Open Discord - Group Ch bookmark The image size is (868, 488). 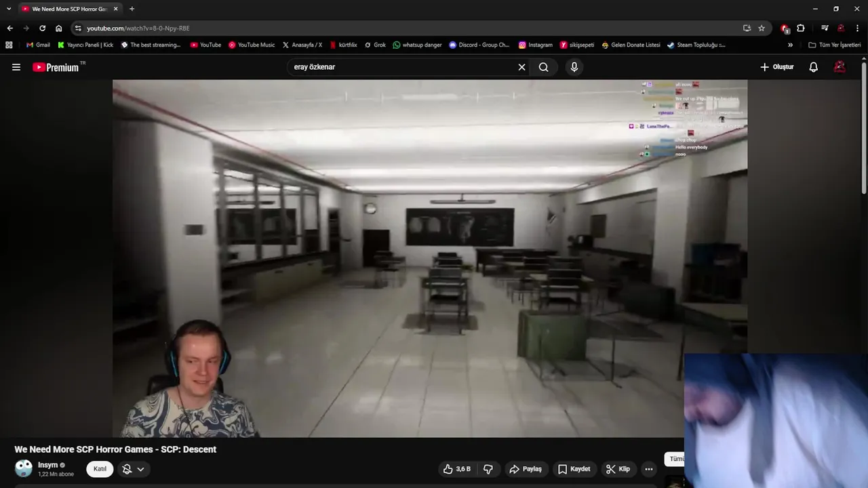[x=479, y=45]
